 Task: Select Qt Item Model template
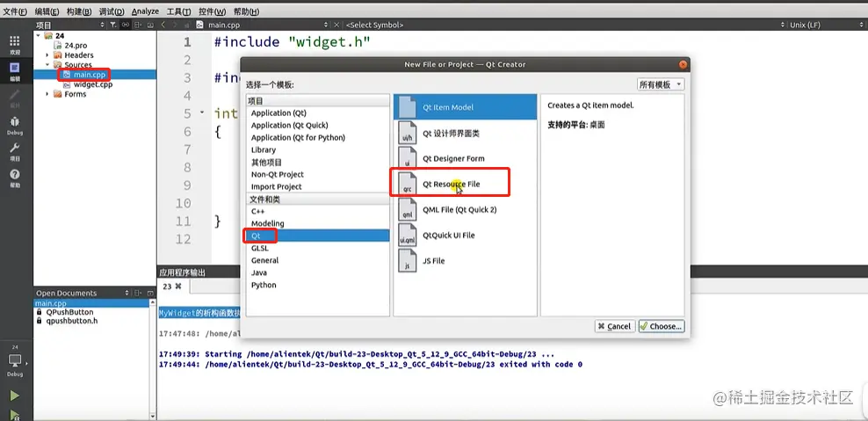[465, 107]
